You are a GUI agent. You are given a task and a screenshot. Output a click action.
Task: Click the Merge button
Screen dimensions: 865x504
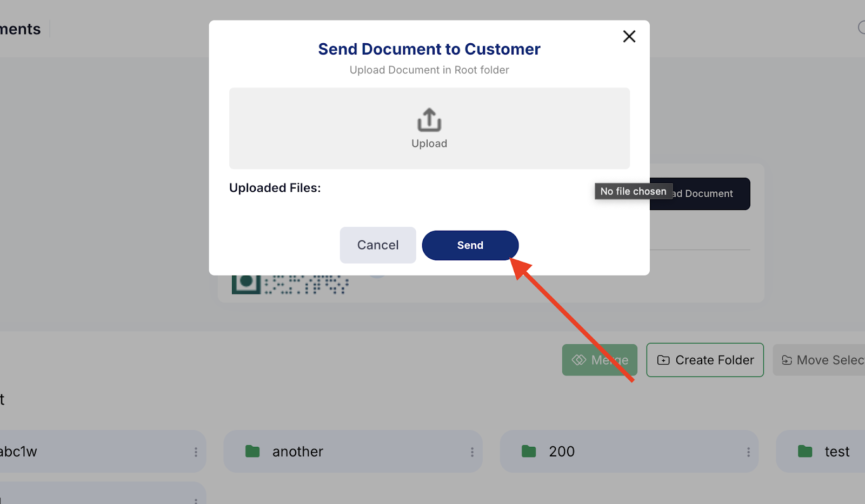(x=600, y=360)
